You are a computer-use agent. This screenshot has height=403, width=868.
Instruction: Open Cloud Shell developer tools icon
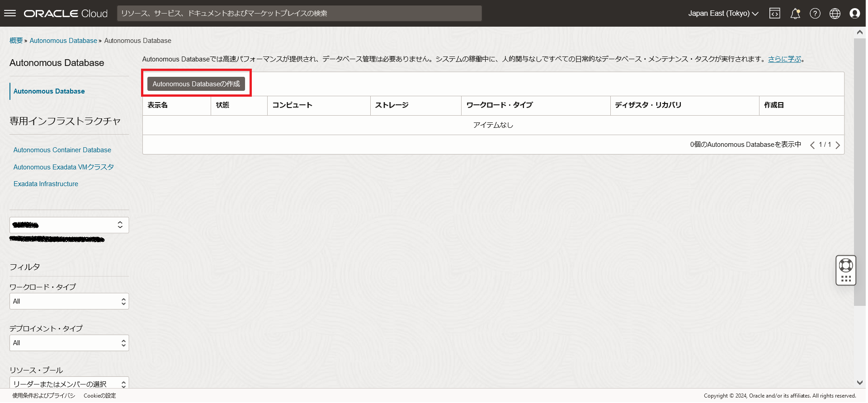click(774, 14)
